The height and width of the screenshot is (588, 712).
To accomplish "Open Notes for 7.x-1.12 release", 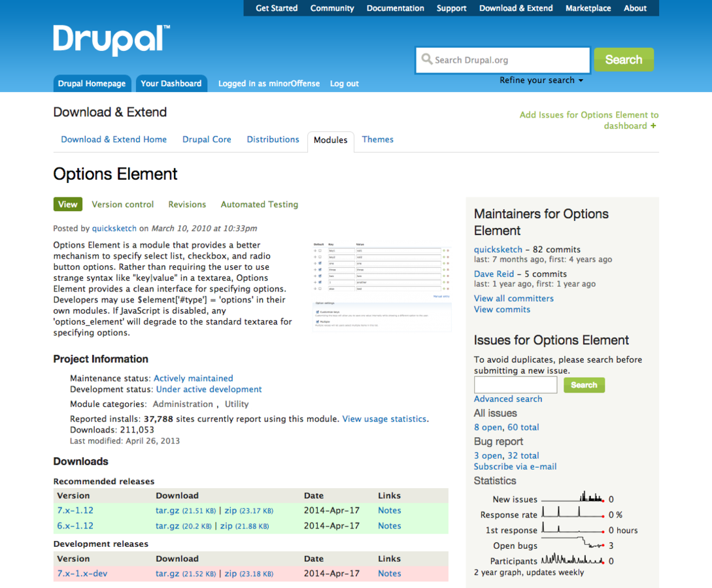I will (390, 510).
